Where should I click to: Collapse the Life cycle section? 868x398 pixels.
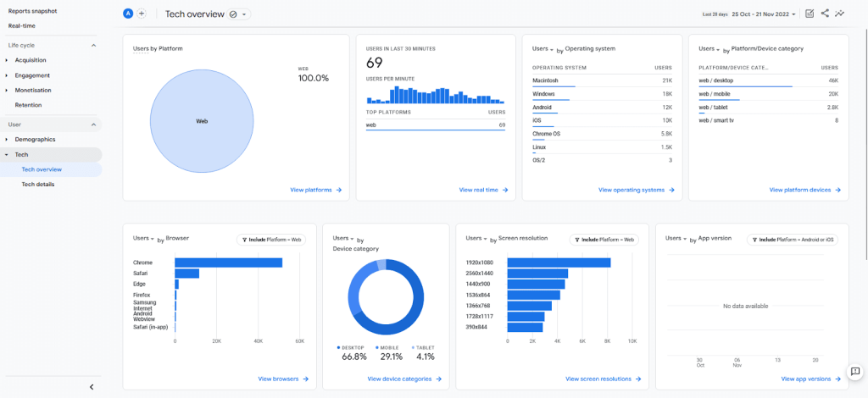coord(93,46)
